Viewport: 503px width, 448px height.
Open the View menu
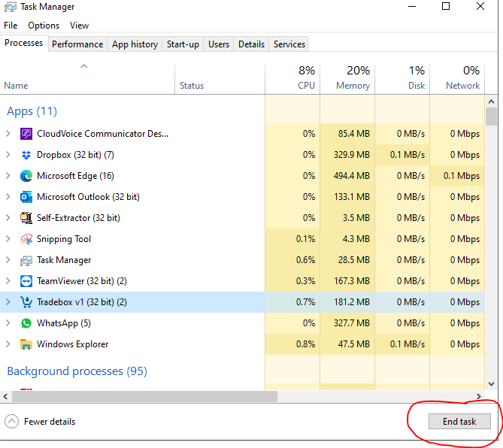[79, 26]
